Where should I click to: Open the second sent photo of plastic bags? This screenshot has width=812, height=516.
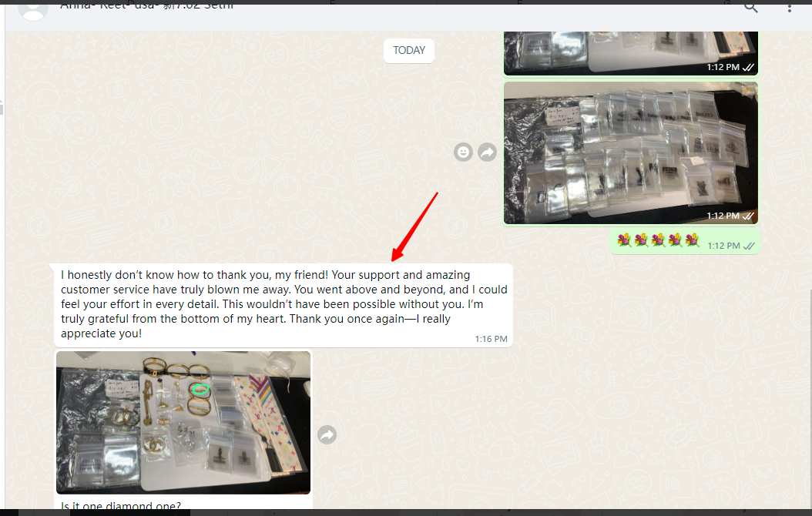pos(630,152)
